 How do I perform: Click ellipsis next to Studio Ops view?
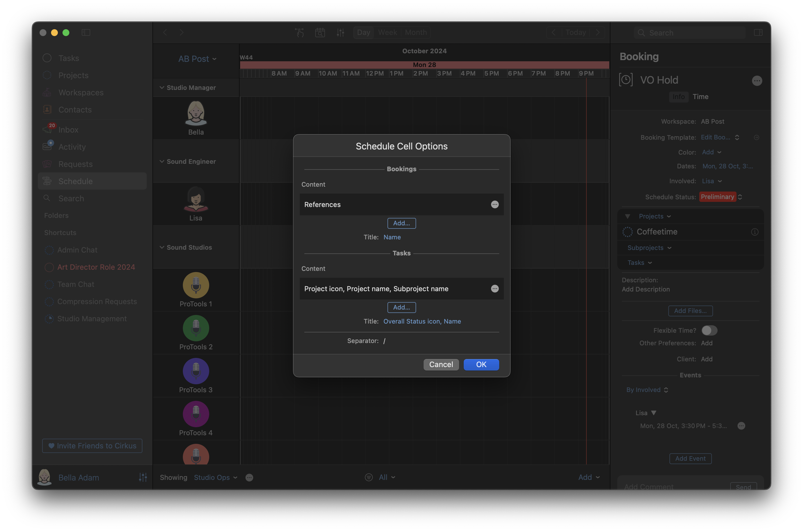coord(249,477)
